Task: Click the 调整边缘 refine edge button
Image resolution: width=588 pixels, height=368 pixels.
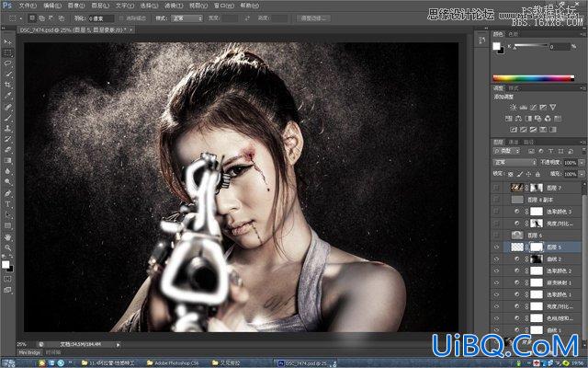Action: coord(313,18)
